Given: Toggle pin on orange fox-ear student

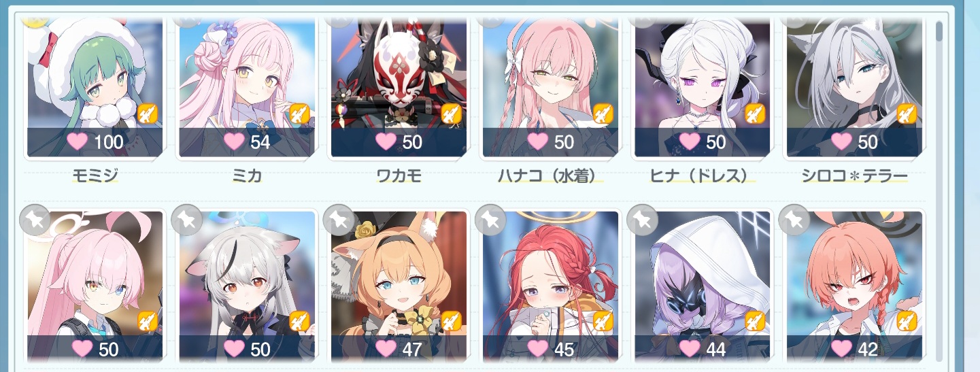Looking at the screenshot, I should click(x=337, y=218).
